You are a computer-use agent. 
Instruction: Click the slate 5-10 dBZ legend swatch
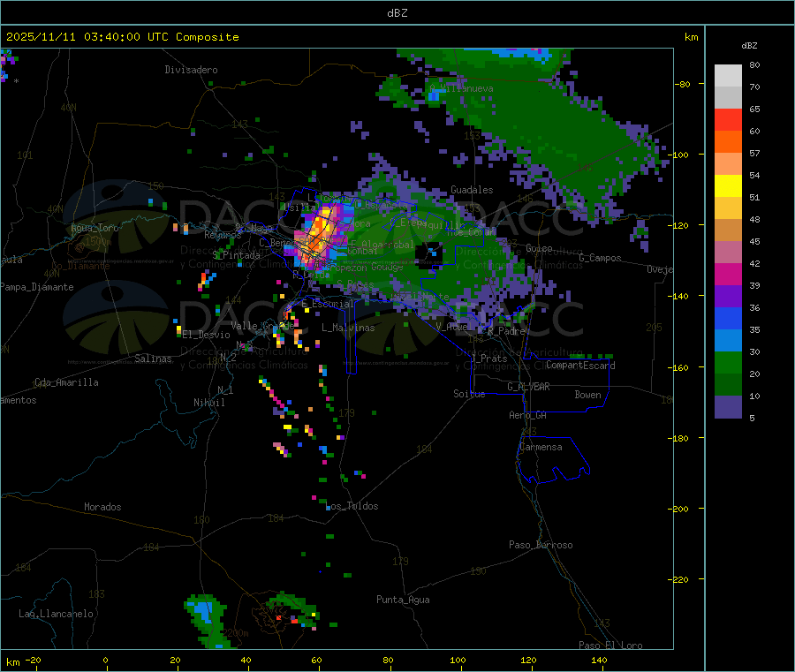tap(728, 407)
